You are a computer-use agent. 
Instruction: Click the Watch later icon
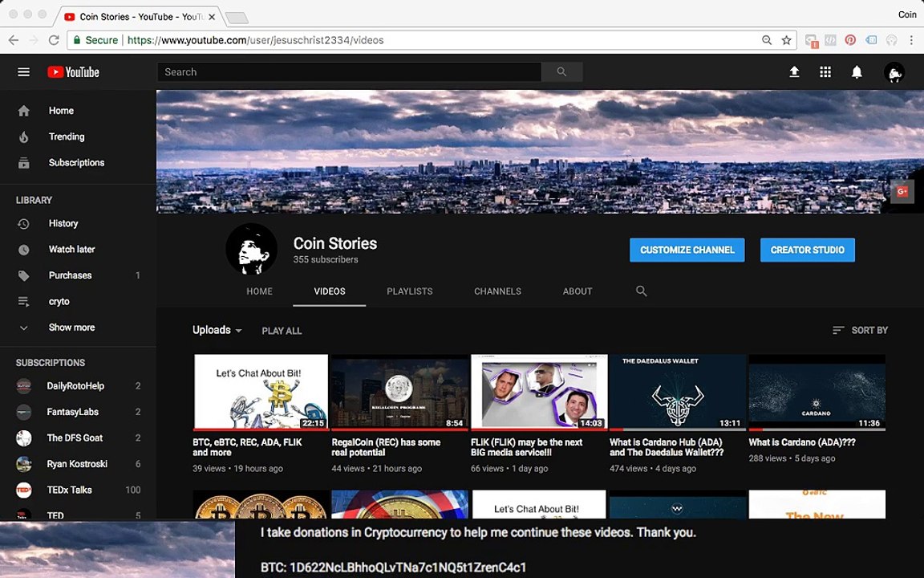coord(23,250)
